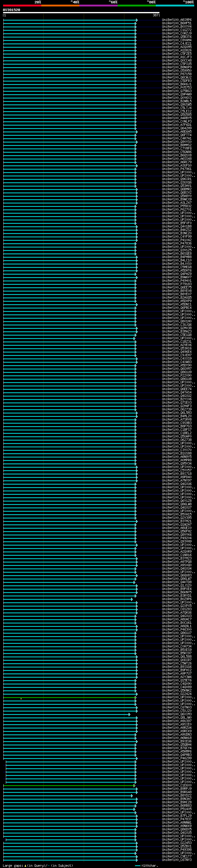Select hit label UniRef100_B9RPJ9
This screenshot has width=197, height=868.
(177, 789)
